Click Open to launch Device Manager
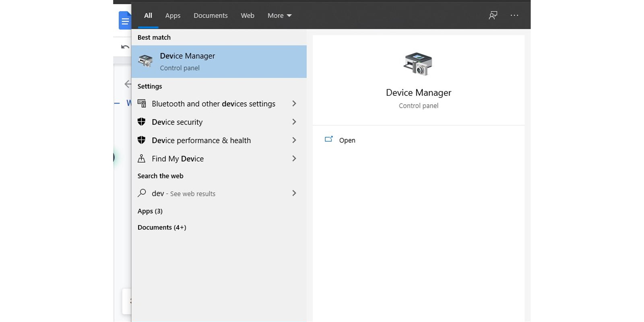The height and width of the screenshot is (322, 644). pos(347,140)
